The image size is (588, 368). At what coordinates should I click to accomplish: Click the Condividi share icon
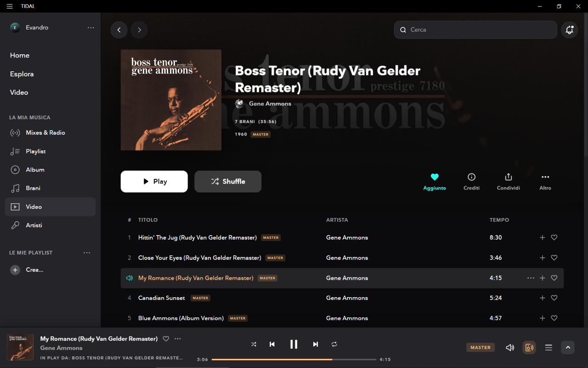[508, 177]
